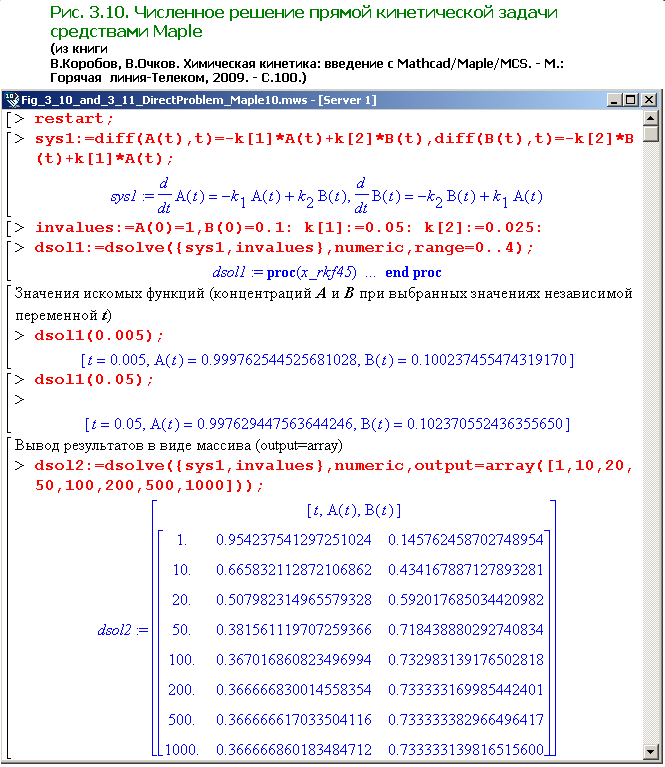Click value 0.366666617033504116 in row 500

(294, 720)
